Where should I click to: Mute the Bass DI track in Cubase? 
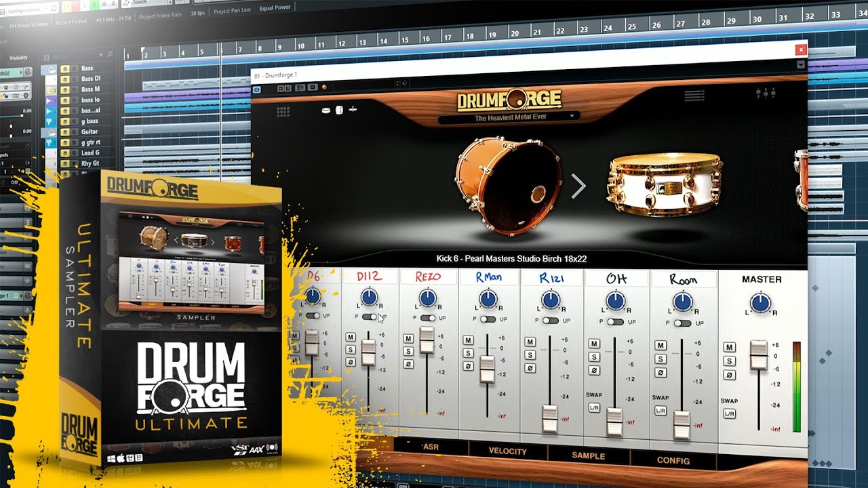coord(64,79)
